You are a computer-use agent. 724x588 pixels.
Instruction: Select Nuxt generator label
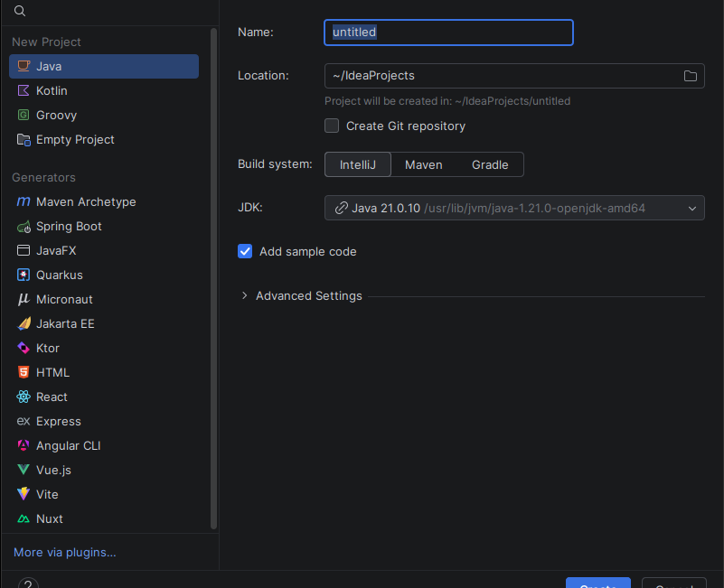[50, 518]
